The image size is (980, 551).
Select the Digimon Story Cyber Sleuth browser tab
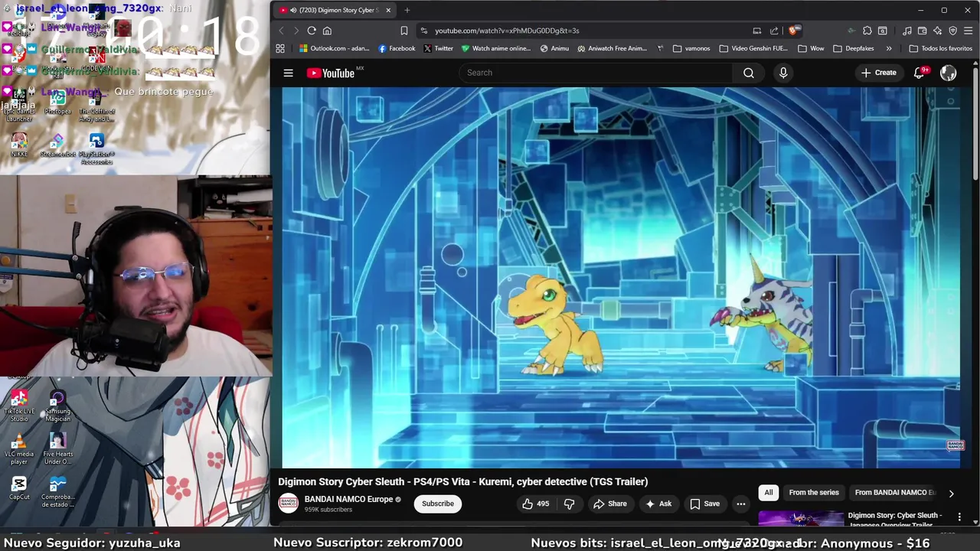point(335,10)
